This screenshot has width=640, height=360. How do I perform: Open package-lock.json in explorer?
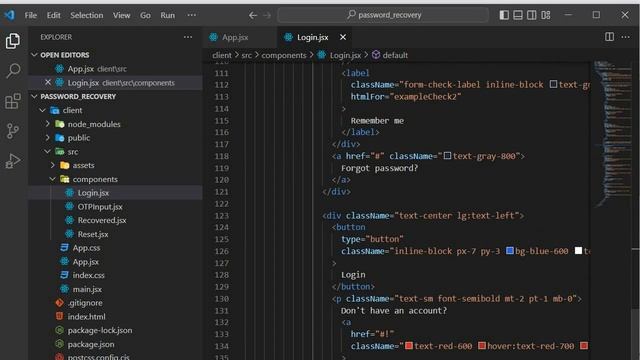[x=115, y=330]
